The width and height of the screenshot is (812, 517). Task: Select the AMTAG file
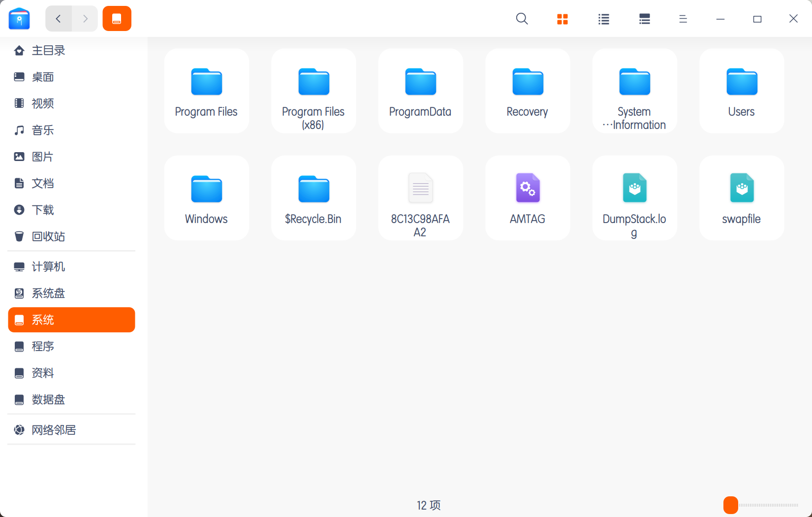coord(528,198)
